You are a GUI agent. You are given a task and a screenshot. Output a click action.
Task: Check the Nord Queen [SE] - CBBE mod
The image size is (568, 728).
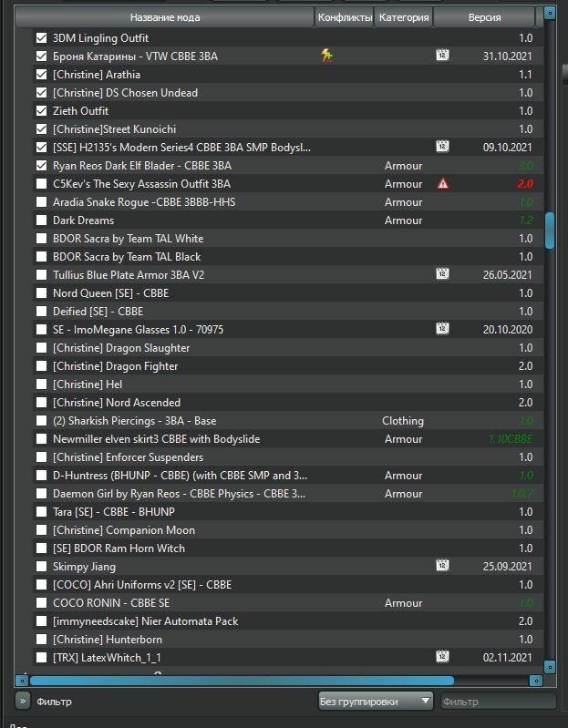(41, 293)
